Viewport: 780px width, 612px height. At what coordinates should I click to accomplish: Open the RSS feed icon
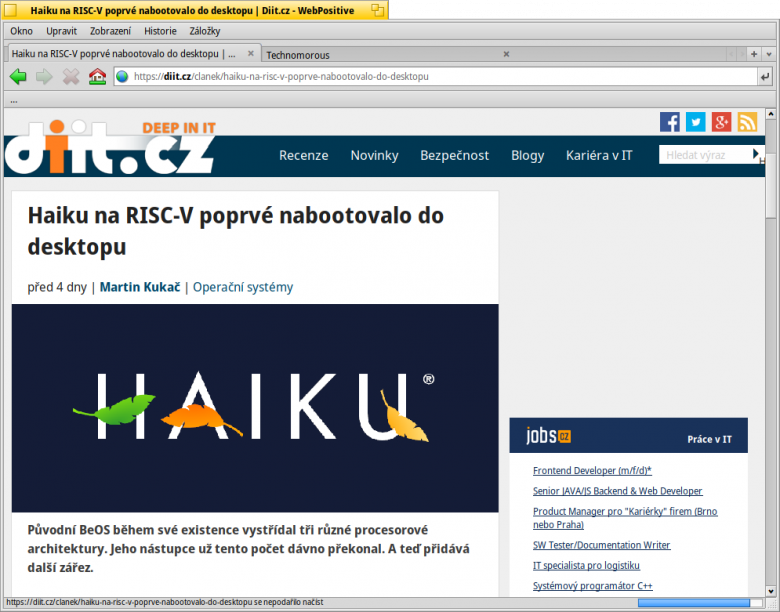(747, 122)
